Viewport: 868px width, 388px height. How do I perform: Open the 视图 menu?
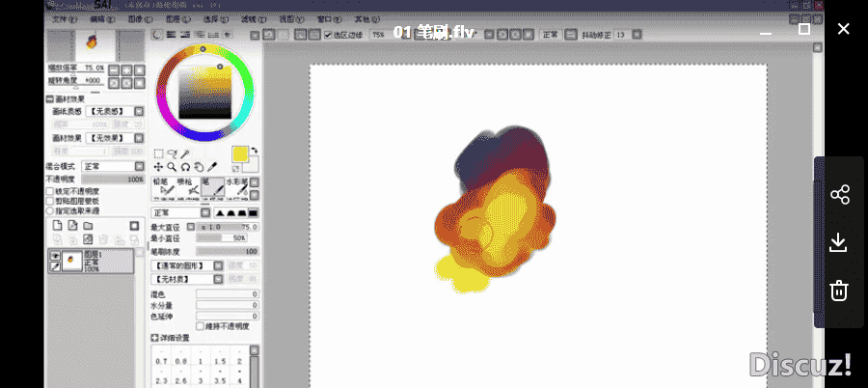coord(290,19)
